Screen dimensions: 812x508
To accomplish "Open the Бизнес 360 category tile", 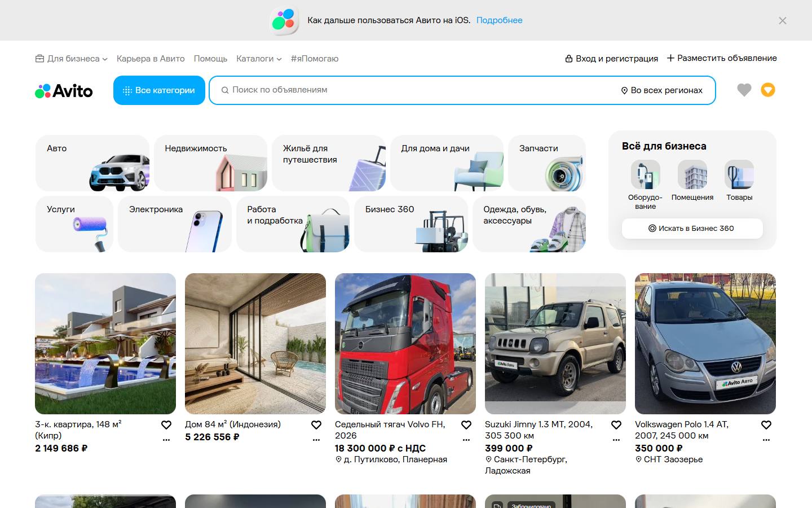I will click(411, 224).
